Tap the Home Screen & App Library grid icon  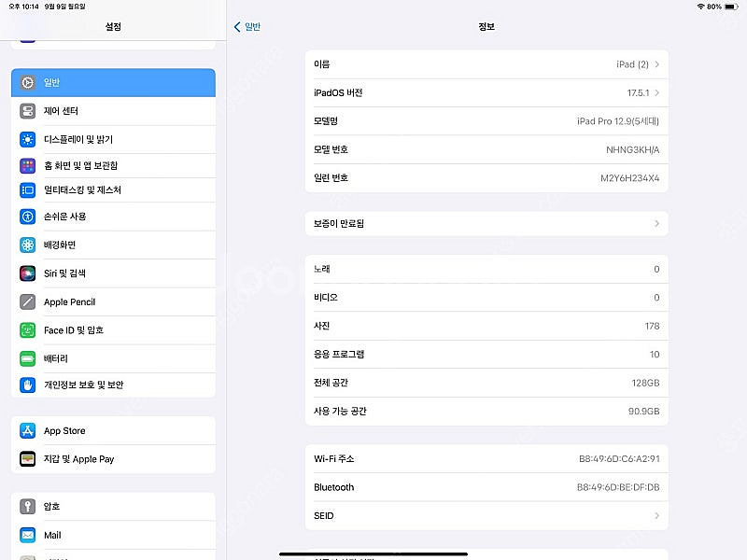(28, 166)
